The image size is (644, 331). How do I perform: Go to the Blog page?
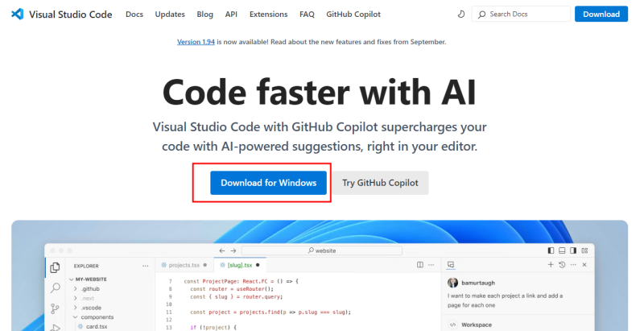point(205,14)
